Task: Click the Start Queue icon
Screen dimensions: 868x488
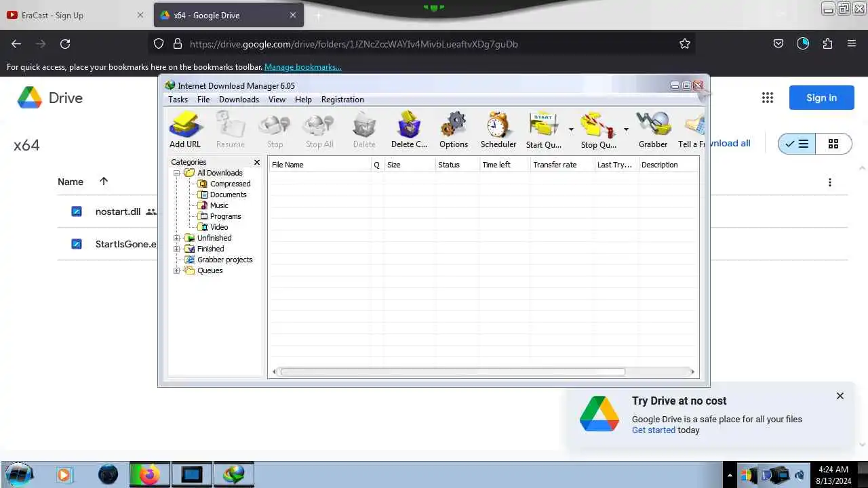Action: pyautogui.click(x=544, y=129)
